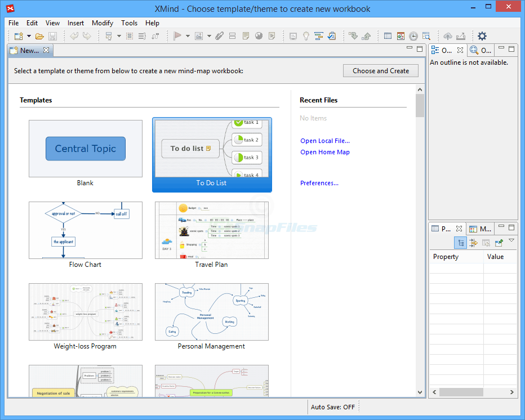Click the Save floppy disk icon
Image resolution: width=525 pixels, height=420 pixels.
coord(52,36)
